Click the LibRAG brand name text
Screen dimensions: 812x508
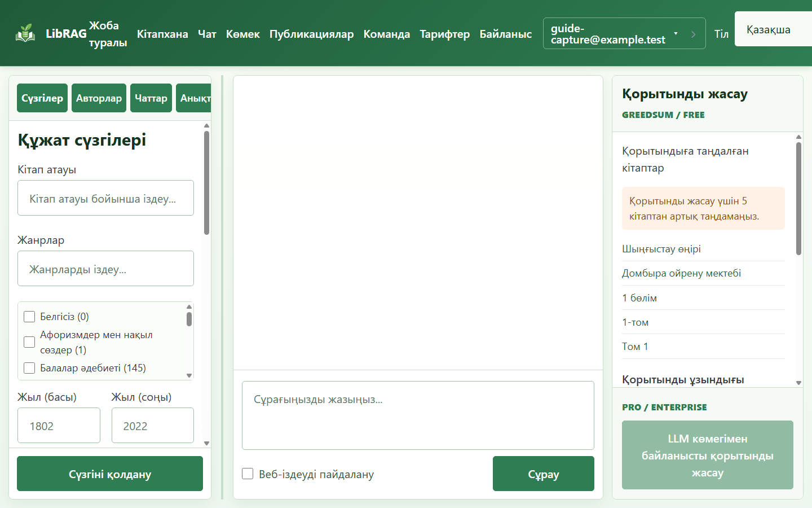pos(66,34)
